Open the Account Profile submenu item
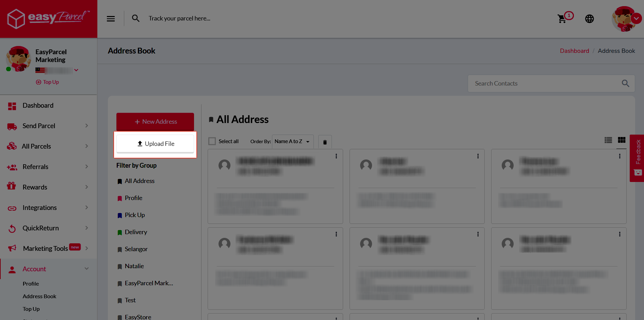The width and height of the screenshot is (644, 320). 31,284
